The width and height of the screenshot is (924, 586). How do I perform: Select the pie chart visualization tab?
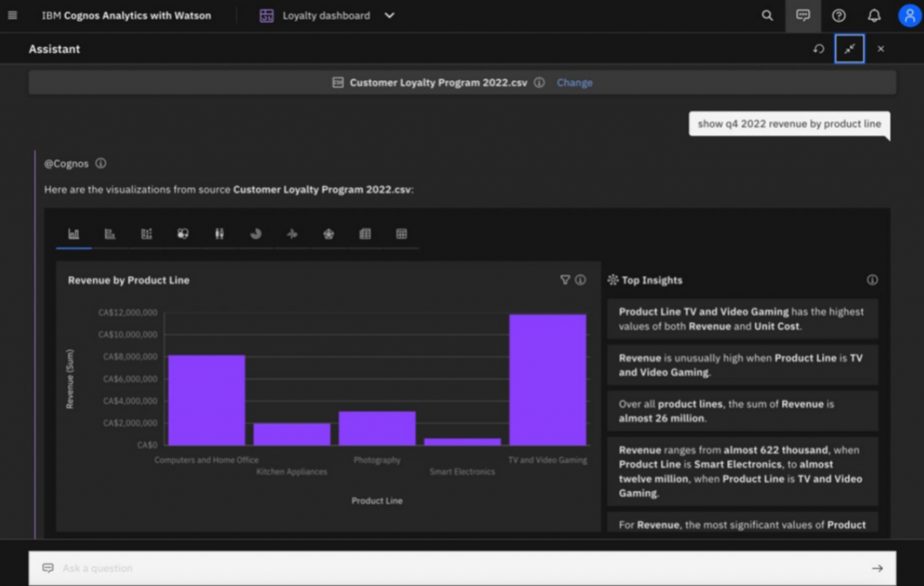(x=255, y=234)
